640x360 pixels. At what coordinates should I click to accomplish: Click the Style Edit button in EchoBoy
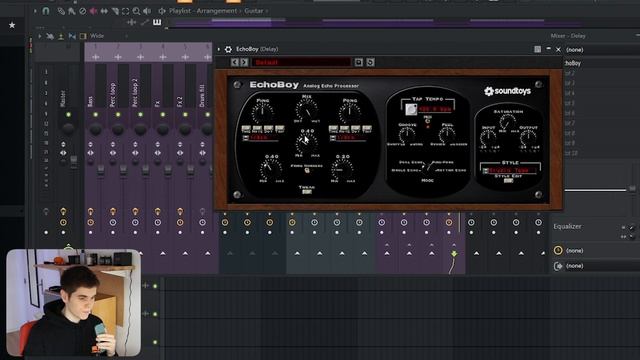pyautogui.click(x=508, y=180)
